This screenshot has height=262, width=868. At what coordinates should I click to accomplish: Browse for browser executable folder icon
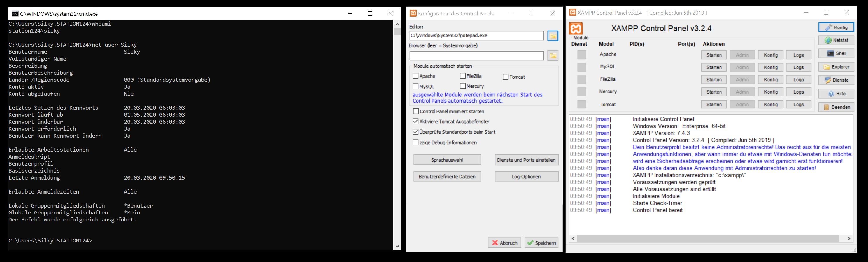[553, 56]
